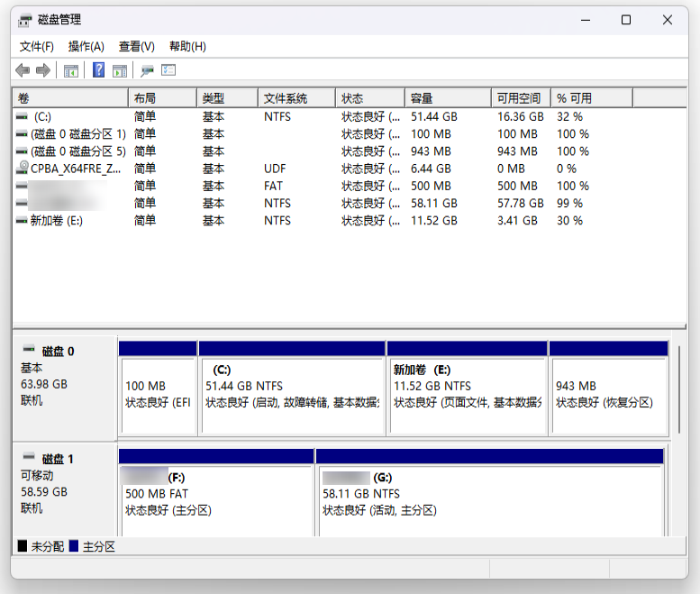Minimize the 磁盘管理 window
700x594 pixels.
[x=586, y=20]
